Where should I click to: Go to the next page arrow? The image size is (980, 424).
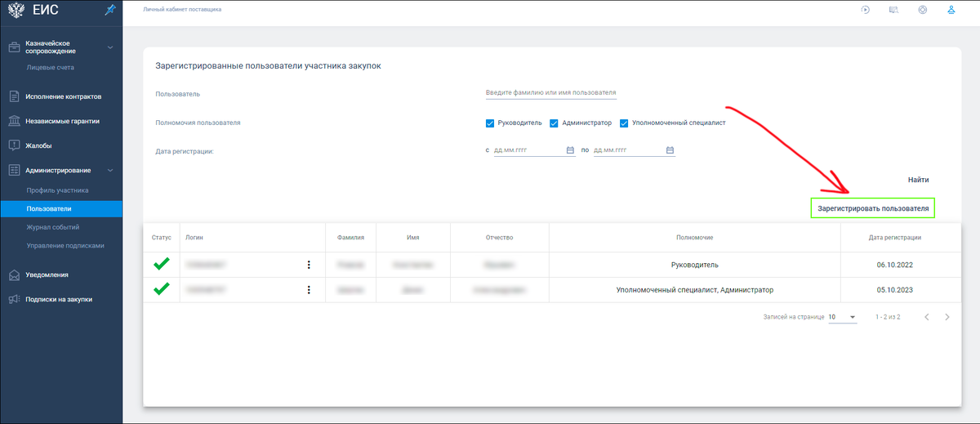click(x=947, y=316)
